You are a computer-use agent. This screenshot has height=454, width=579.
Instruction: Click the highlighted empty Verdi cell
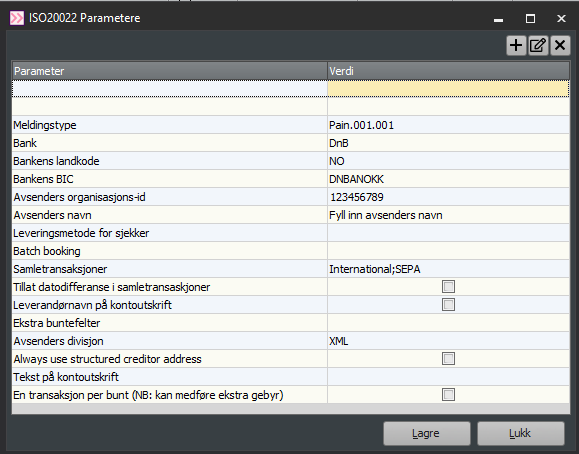coord(448,89)
